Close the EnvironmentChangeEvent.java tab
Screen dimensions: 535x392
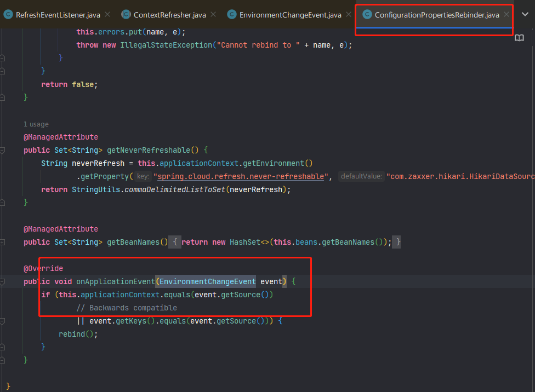(349, 15)
